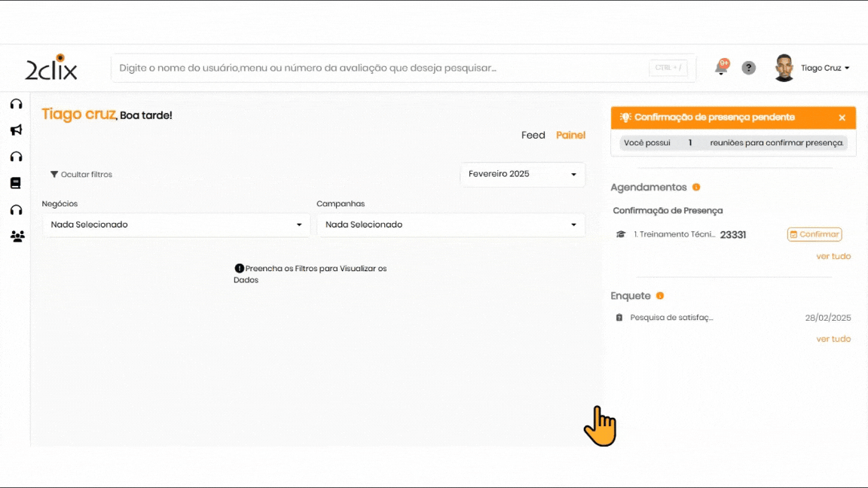Select the Painel tab
Image resolution: width=868 pixels, height=488 pixels.
570,136
